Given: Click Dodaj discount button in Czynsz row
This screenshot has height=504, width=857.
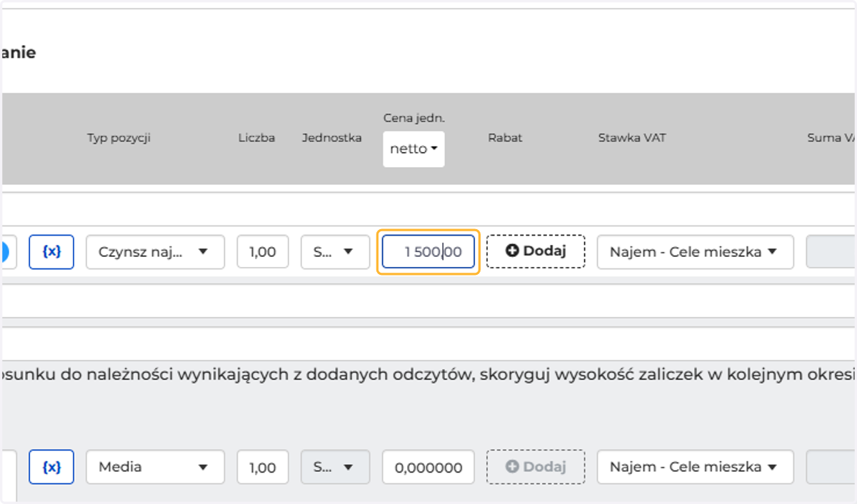Looking at the screenshot, I should [536, 251].
